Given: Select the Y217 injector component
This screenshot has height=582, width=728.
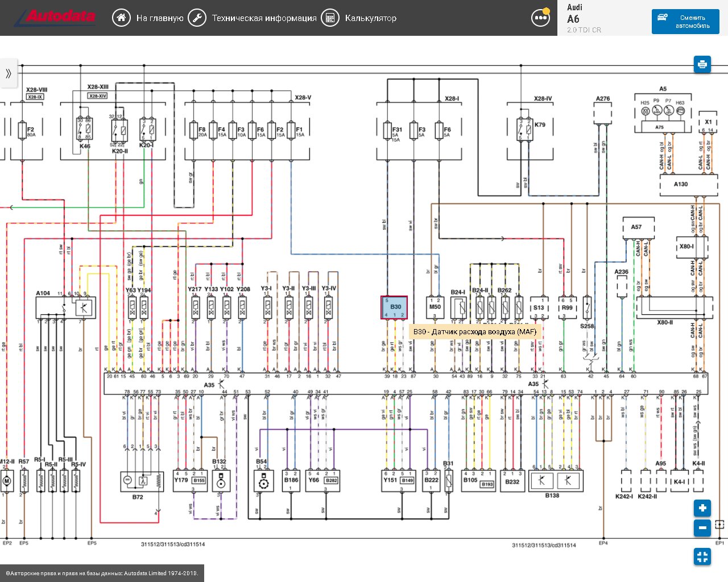Looking at the screenshot, I should (195, 307).
